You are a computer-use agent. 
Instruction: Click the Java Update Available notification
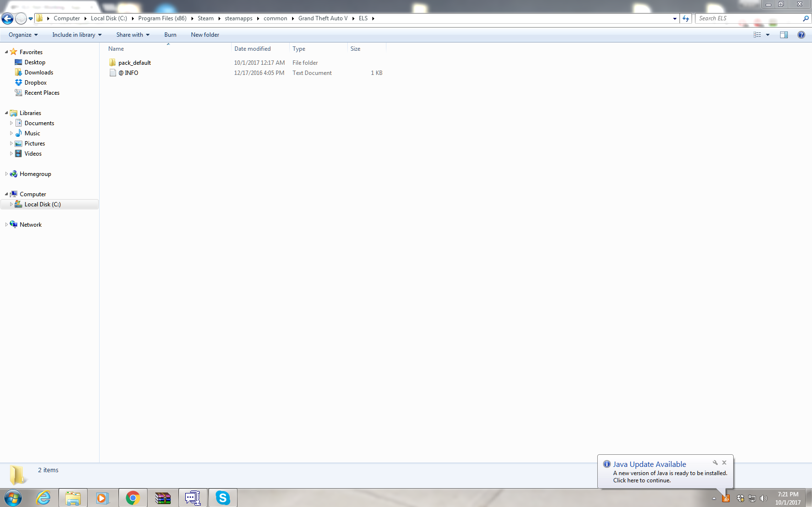click(665, 472)
